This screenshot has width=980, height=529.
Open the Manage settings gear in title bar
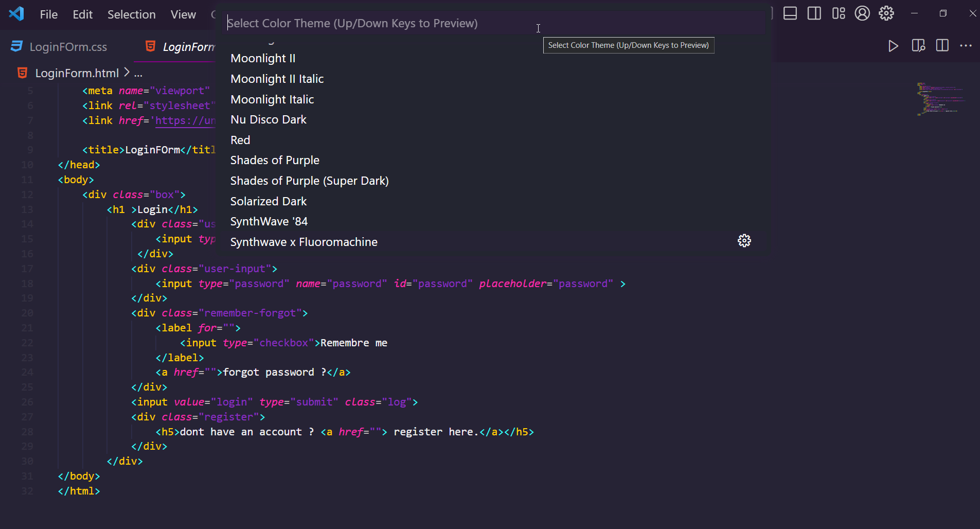[886, 13]
